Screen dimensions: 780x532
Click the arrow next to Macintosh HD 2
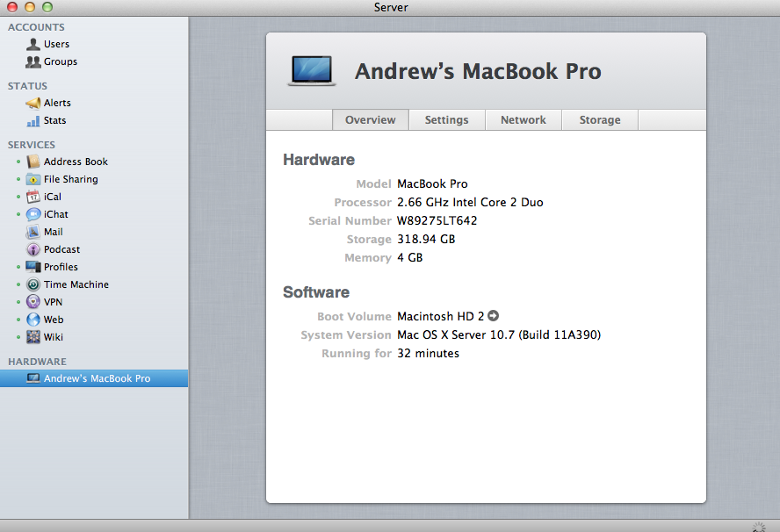coord(493,316)
